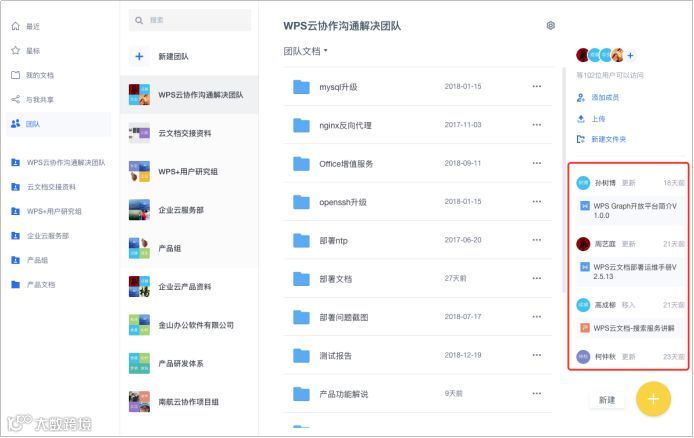Screen dimensions: 694x438
Task: Select 企业云服务部 team in team list
Action: pos(189,210)
